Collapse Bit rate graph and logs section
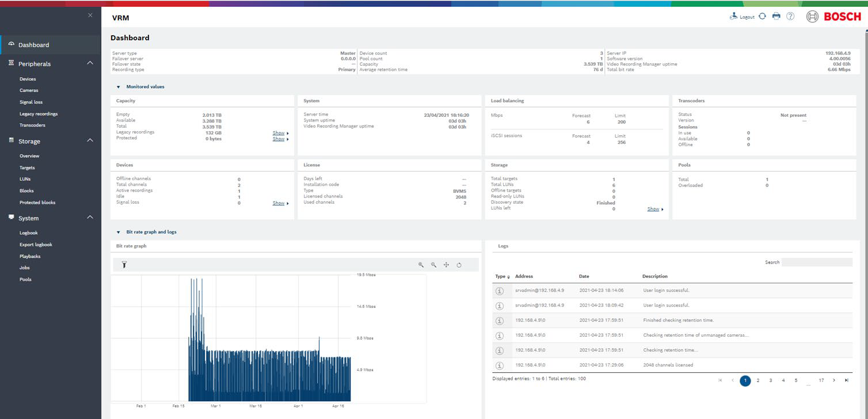The width and height of the screenshot is (868, 419). click(119, 232)
